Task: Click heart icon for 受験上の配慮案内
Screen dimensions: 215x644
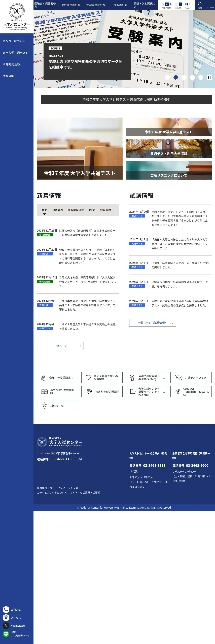Action: click(88, 378)
